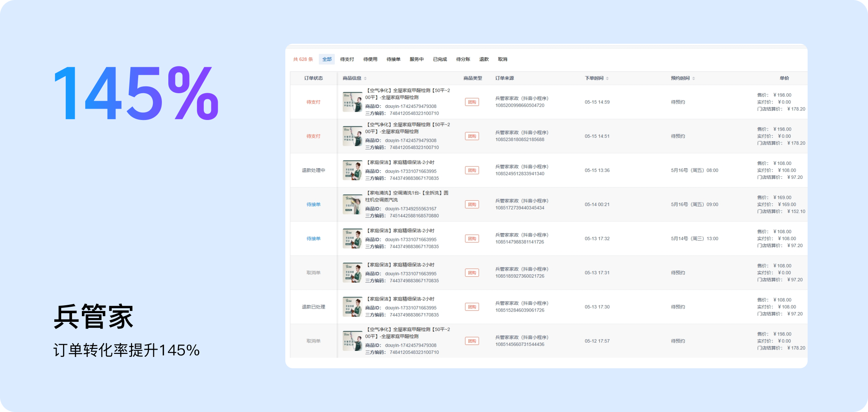Click the 取消 filter tab
This screenshot has height=412, width=868.
(x=502, y=59)
